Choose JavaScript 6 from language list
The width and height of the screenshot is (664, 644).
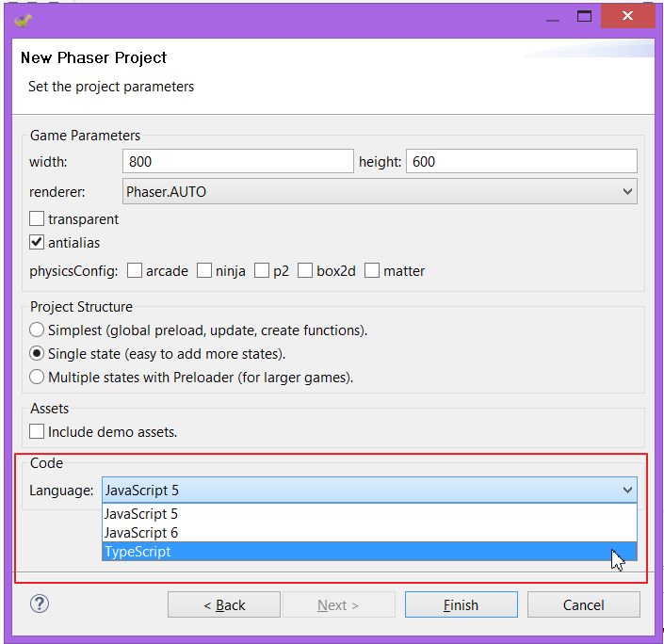(369, 532)
